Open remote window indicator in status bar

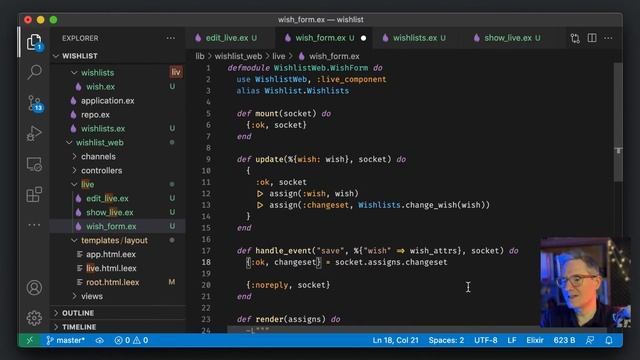[29, 340]
